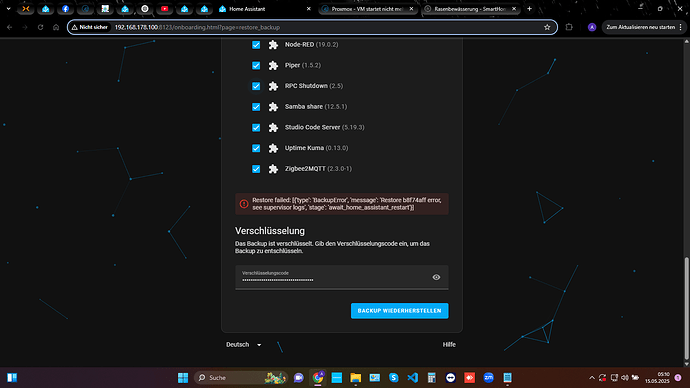Image resolution: width=690 pixels, height=388 pixels.
Task: Open File Explorer from the taskbar
Action: click(x=356, y=377)
